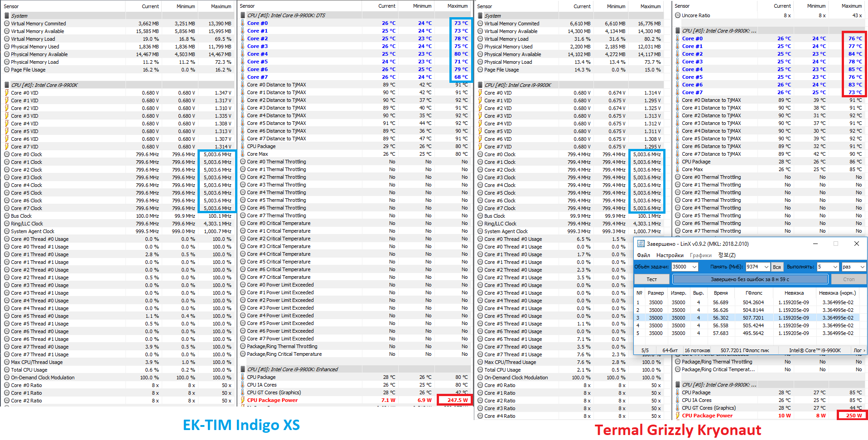Image resolution: width=868 pixels, height=440 pixels.
Task: Click thermometer icon of Core #5 Distance to TjMAX, second panel
Action: tap(243, 123)
